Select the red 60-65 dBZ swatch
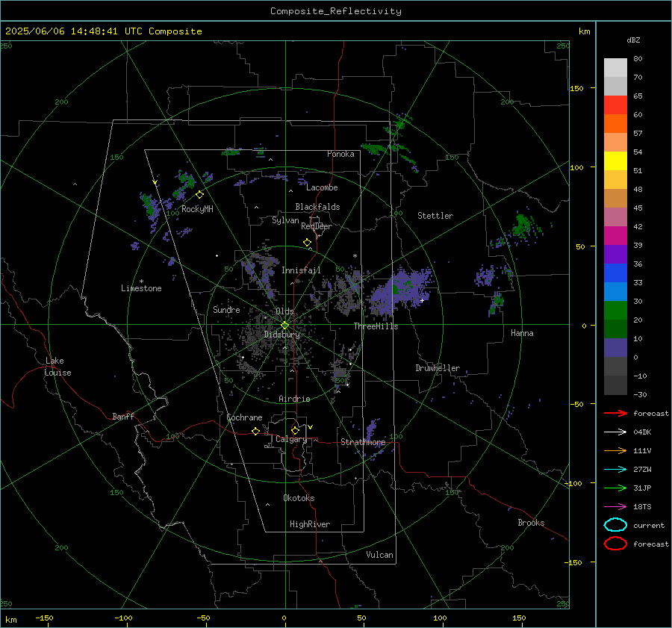Image resolution: width=672 pixels, height=628 pixels. click(x=615, y=105)
